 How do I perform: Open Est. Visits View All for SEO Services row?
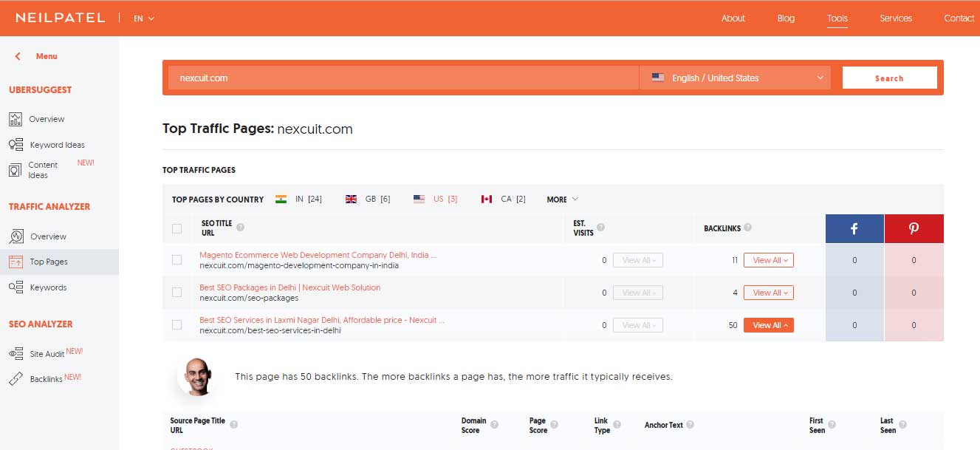point(638,325)
